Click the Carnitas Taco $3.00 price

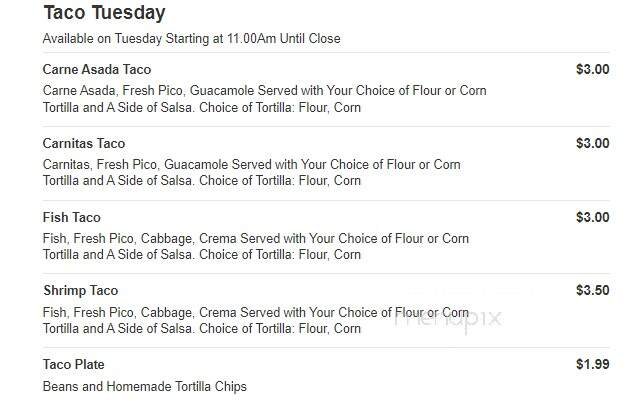tap(592, 143)
